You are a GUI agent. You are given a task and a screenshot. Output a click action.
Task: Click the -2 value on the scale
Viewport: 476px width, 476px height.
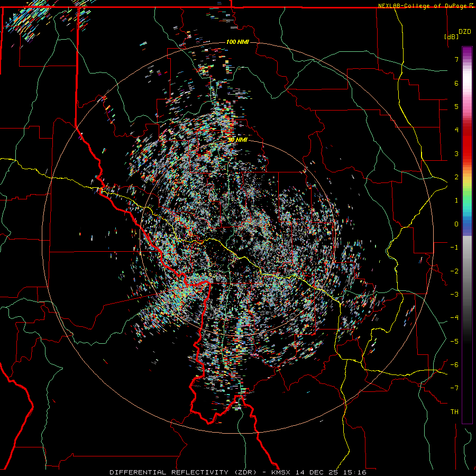[x=454, y=271]
